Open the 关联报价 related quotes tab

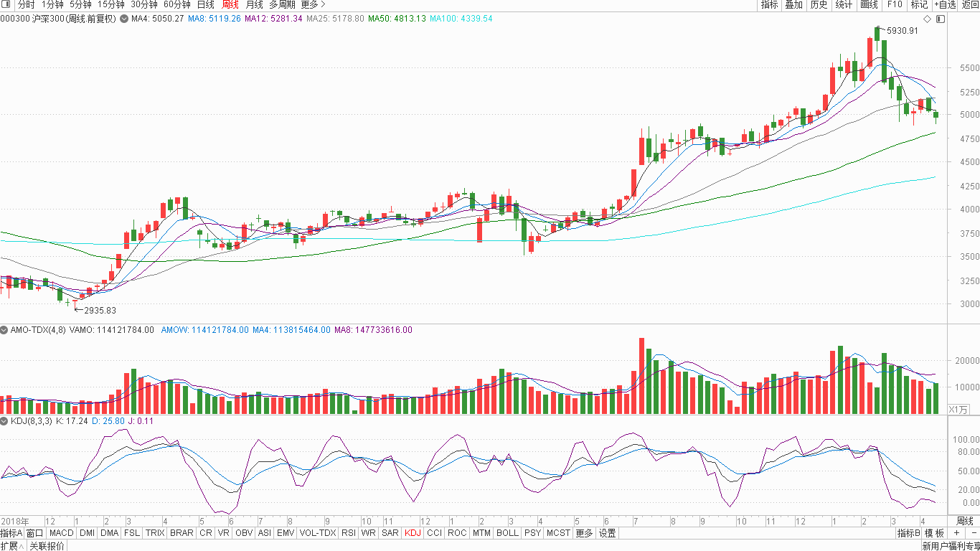(x=47, y=546)
